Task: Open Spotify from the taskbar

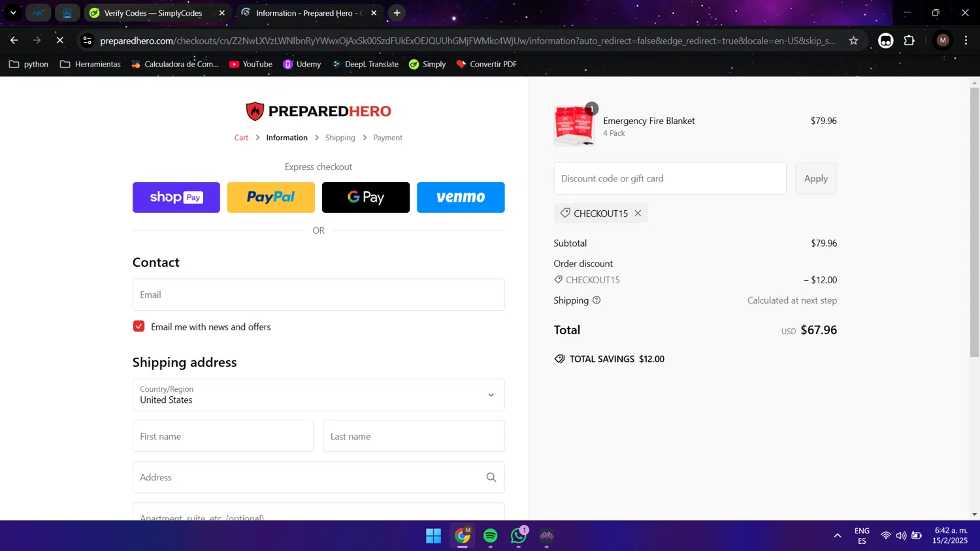Action: click(491, 536)
